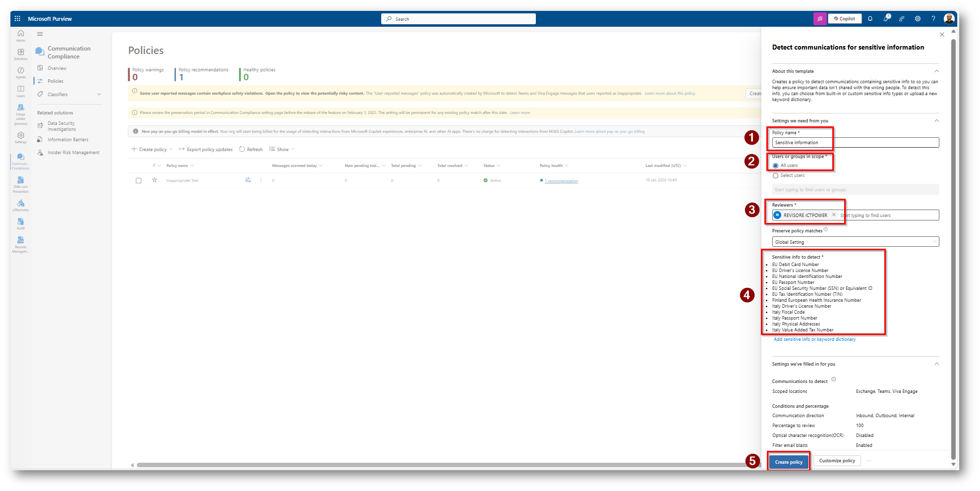Viewport: 980px width, 491px height.
Task: Open the Copilot button
Action: point(845,19)
